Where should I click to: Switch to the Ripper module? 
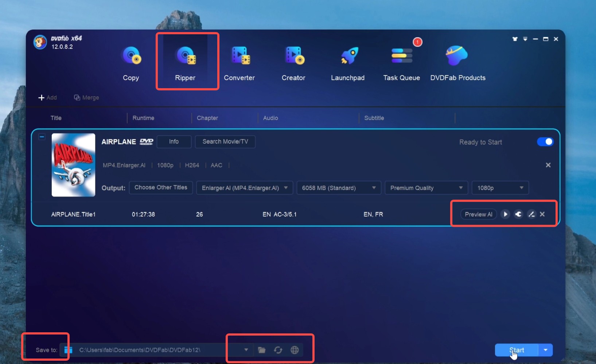coord(186,63)
